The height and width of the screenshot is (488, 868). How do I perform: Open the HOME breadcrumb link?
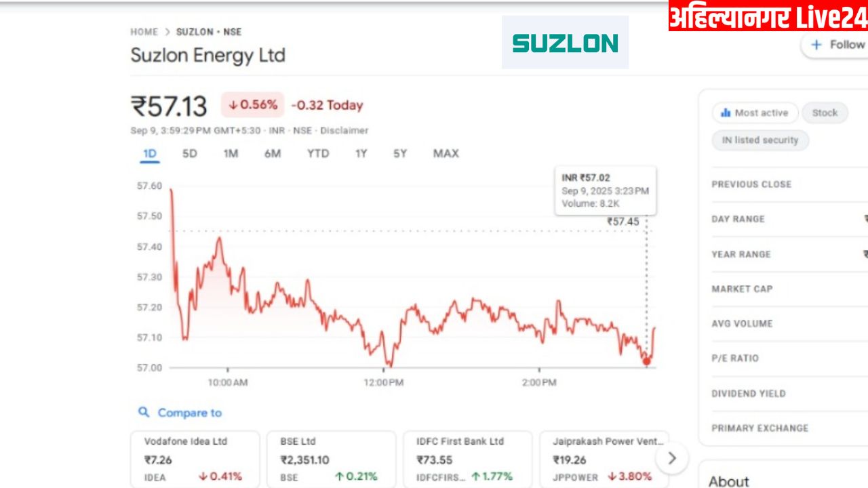(x=144, y=32)
